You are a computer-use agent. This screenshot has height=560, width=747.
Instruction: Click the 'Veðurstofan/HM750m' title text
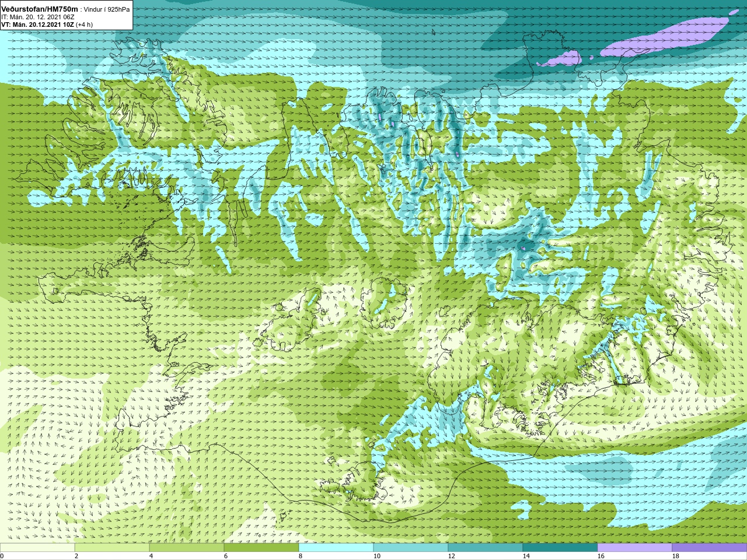point(40,9)
